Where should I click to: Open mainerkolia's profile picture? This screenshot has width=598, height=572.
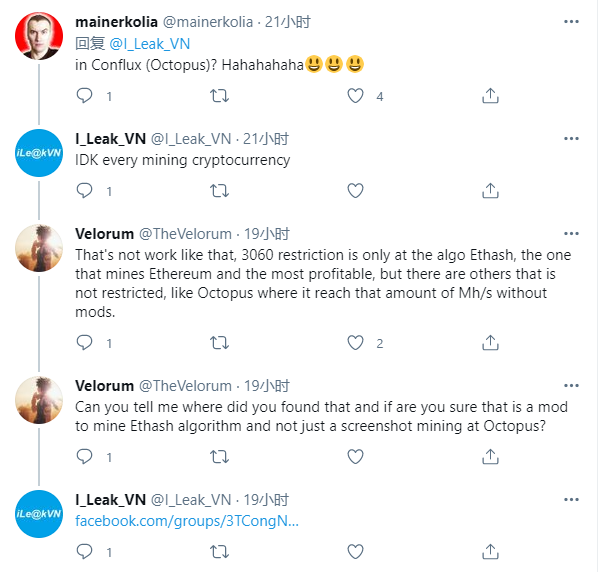tap(39, 36)
